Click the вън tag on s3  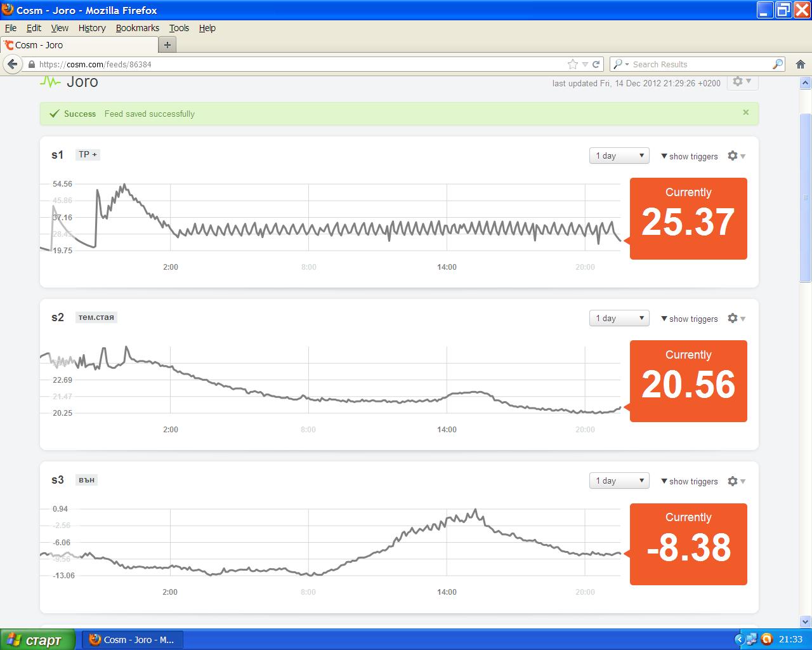pyautogui.click(x=87, y=479)
